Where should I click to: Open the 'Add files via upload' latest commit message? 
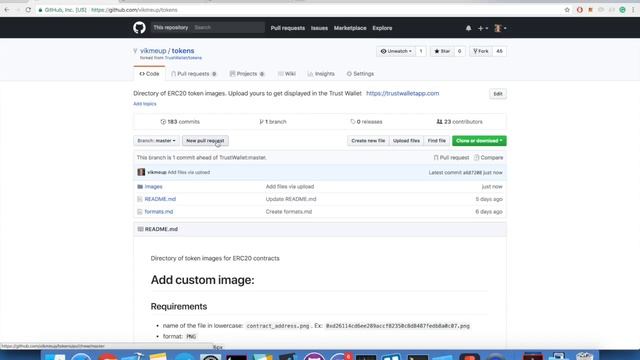point(189,172)
